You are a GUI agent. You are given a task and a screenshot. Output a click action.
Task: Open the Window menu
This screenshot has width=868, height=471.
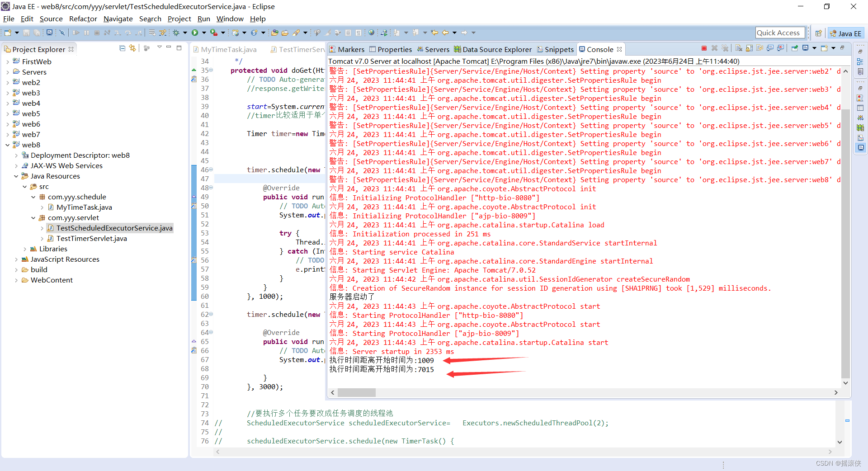(230, 19)
